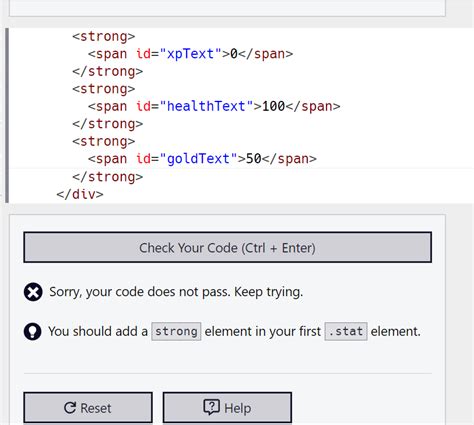
Task: Click the lightbulb hint icon
Action: click(x=33, y=331)
